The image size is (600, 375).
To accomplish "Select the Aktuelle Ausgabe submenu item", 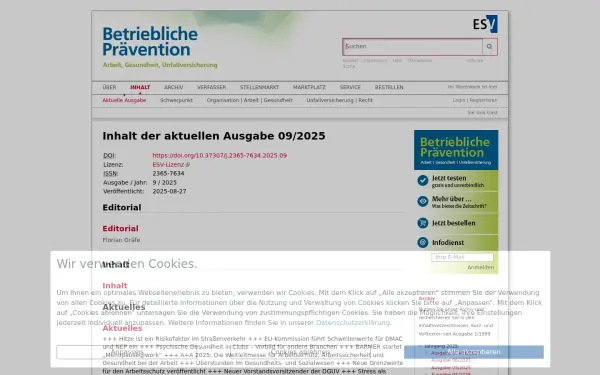I will coord(124,100).
